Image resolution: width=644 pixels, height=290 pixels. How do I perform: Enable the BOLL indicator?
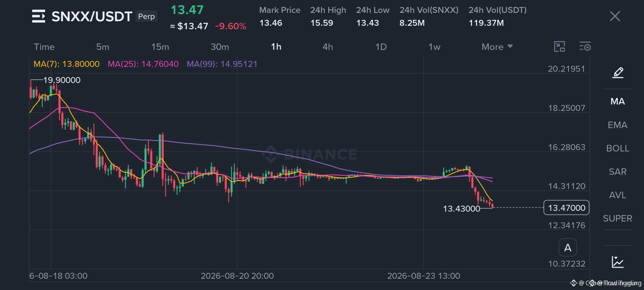pos(618,148)
